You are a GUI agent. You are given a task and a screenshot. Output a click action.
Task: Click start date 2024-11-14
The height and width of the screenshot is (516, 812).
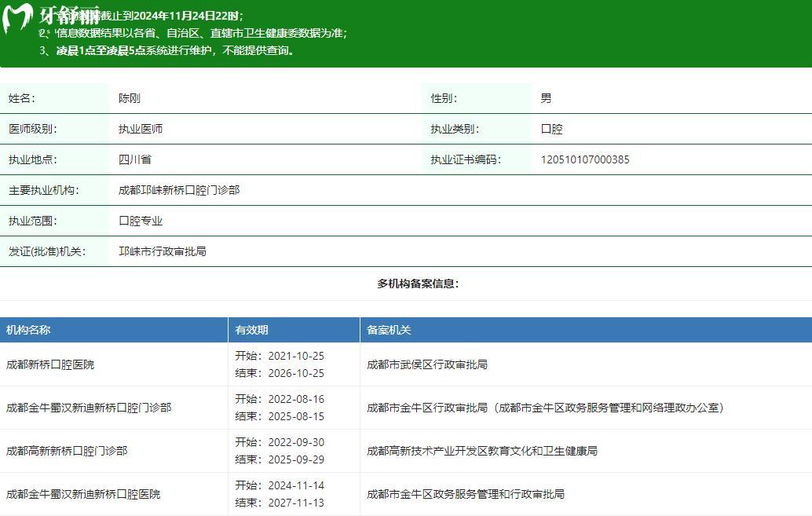(296, 485)
